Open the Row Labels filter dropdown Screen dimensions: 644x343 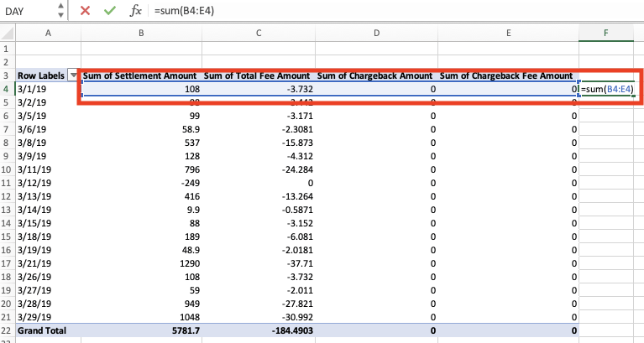(74, 75)
